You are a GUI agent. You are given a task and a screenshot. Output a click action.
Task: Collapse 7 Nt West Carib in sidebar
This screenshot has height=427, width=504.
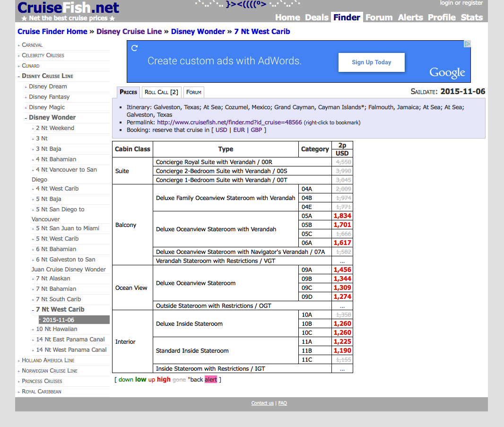(60, 309)
